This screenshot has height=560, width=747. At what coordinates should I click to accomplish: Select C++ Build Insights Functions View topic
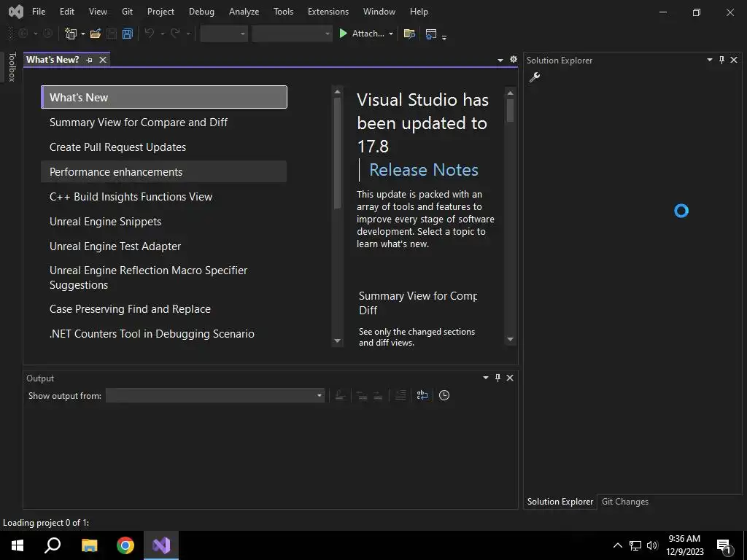point(164,197)
